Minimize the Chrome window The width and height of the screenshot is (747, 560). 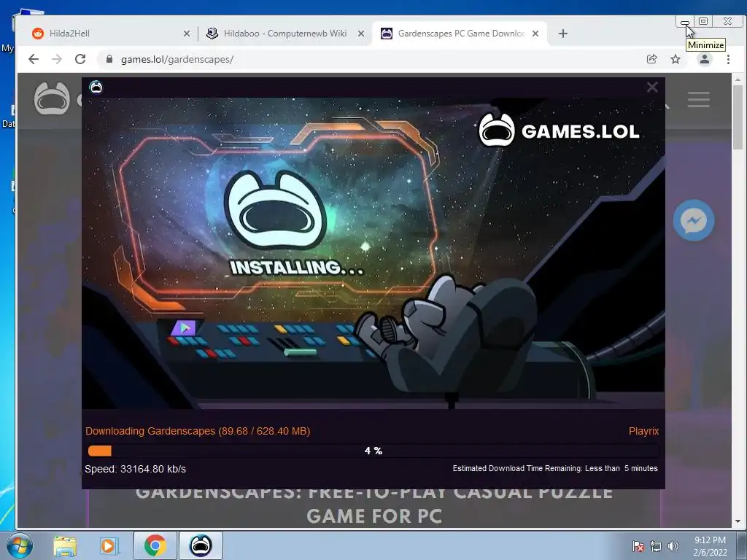pos(684,22)
